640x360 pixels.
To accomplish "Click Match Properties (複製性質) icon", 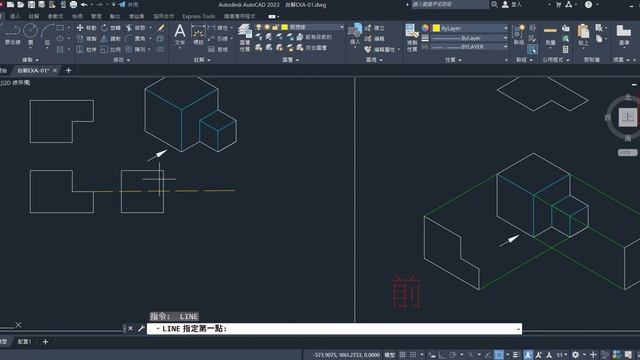I will tap(411, 38).
